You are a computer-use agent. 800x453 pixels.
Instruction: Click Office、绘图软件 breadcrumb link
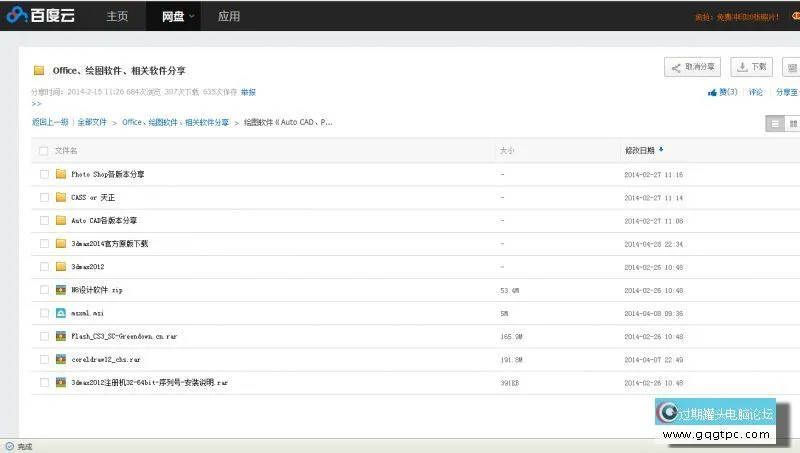[x=176, y=122]
